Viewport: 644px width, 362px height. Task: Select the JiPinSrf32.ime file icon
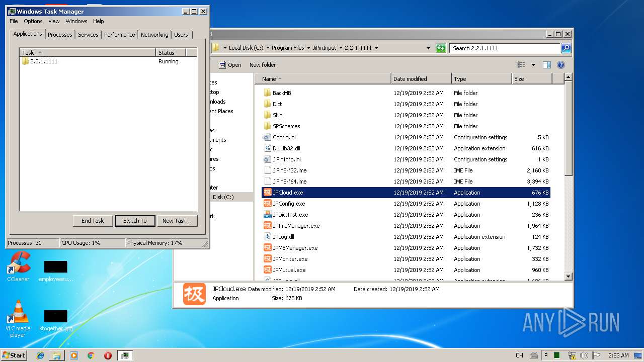coord(268,170)
